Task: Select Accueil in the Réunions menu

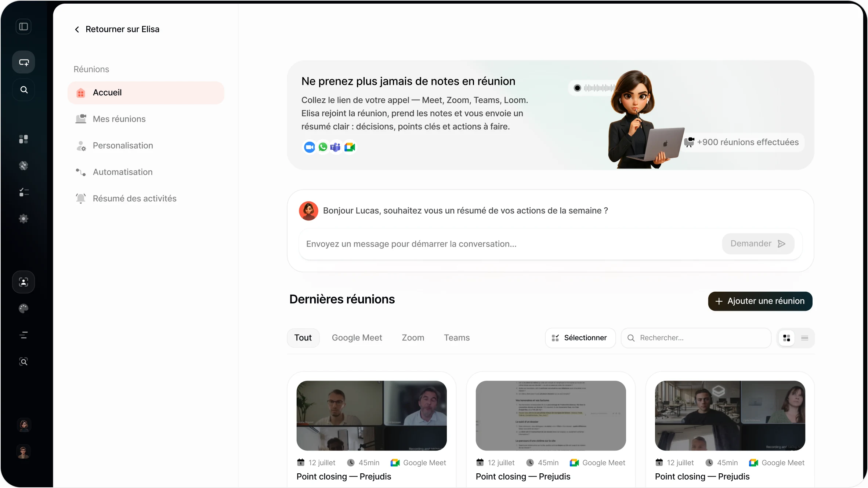Action: coord(146,92)
